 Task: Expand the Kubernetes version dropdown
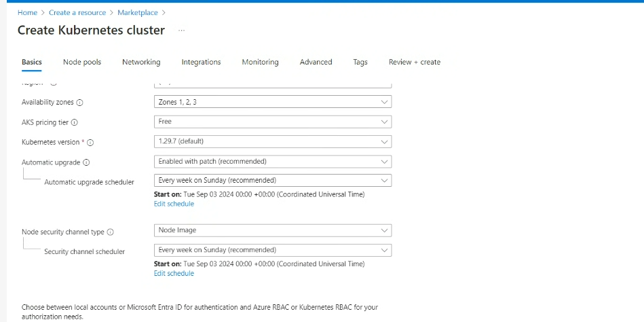[273, 141]
